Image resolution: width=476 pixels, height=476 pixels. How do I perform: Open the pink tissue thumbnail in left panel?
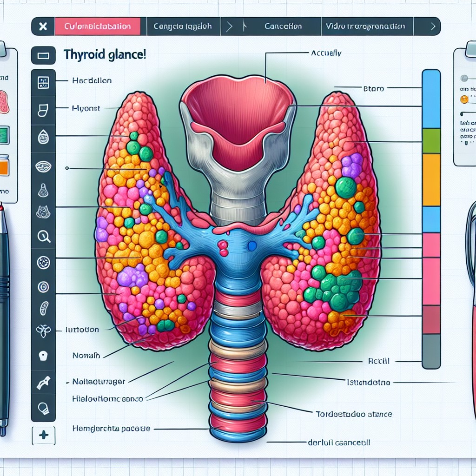coord(4,102)
